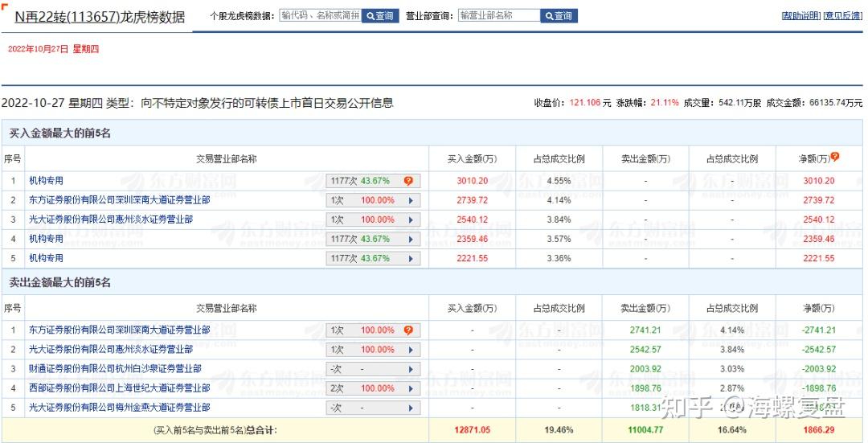The height and width of the screenshot is (443, 868).
Task: Click ratio 3.03% in 财通证券 sell row
Action: pyautogui.click(x=732, y=369)
